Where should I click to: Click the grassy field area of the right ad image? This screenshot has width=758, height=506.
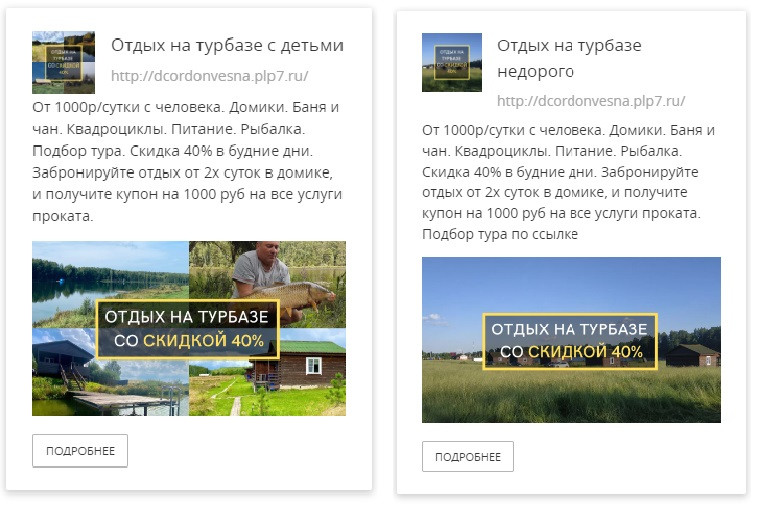point(571,394)
